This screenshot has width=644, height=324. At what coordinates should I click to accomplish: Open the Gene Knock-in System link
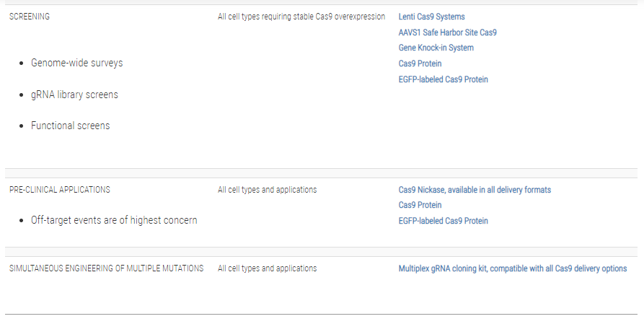point(436,48)
